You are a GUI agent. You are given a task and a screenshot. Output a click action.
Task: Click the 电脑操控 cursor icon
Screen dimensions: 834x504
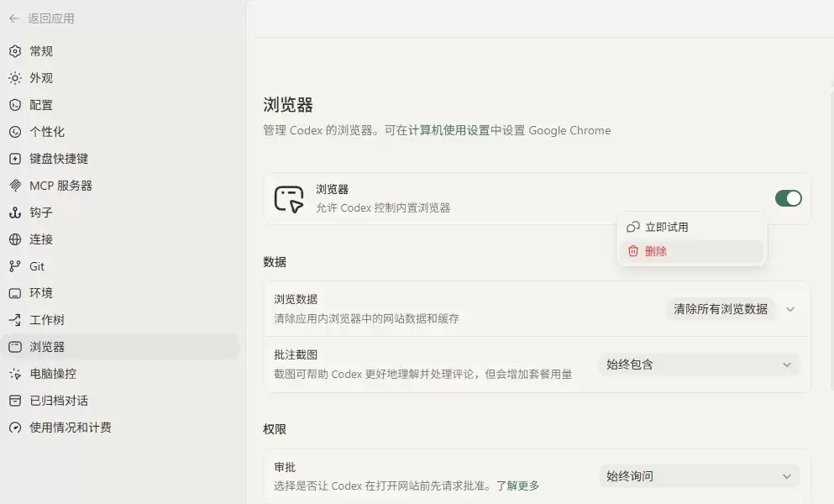tap(15, 374)
